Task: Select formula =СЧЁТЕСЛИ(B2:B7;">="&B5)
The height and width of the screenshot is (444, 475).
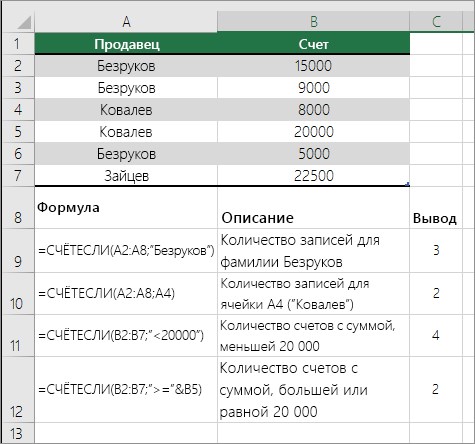Action: tap(126, 390)
